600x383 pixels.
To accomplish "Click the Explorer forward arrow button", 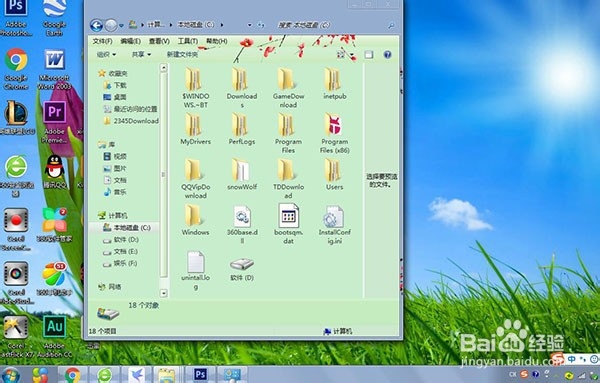I will (x=111, y=25).
